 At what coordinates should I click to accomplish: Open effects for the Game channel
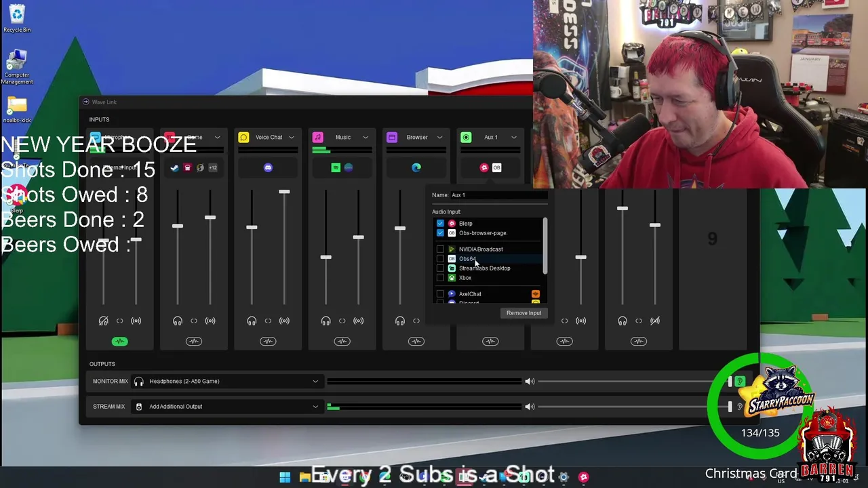194,342
